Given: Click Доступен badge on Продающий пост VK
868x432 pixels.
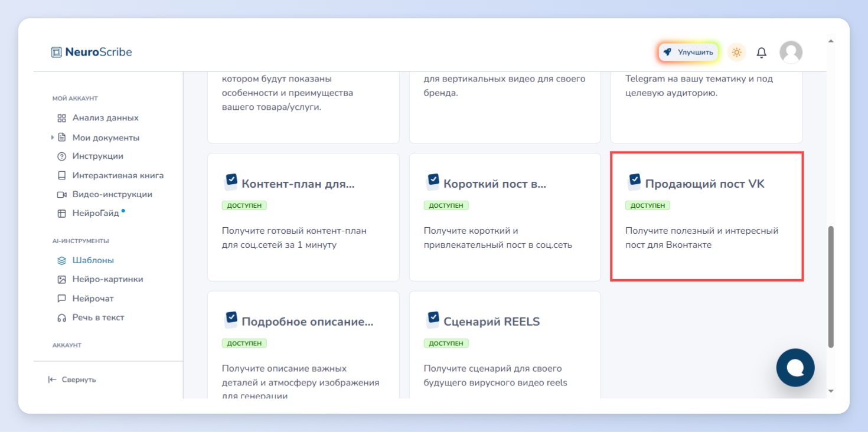Looking at the screenshot, I should (648, 205).
